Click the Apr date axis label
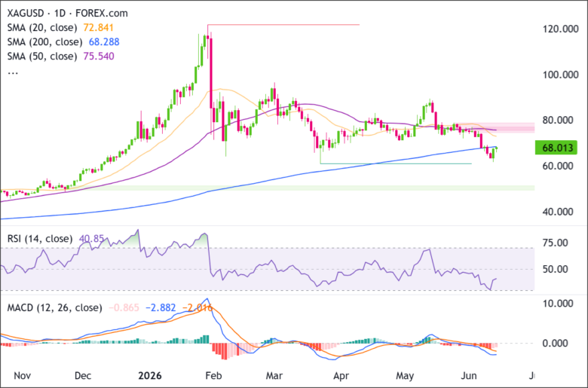 pyautogui.click(x=341, y=376)
